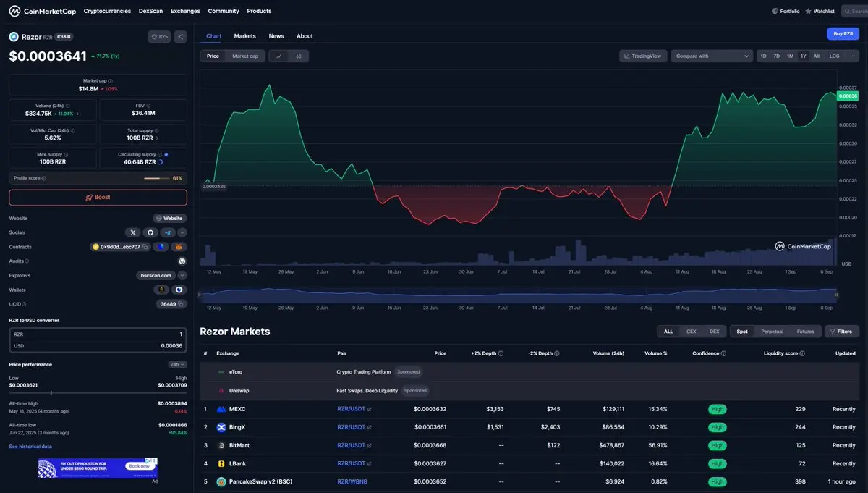Filter markets to DEX only

pyautogui.click(x=714, y=332)
